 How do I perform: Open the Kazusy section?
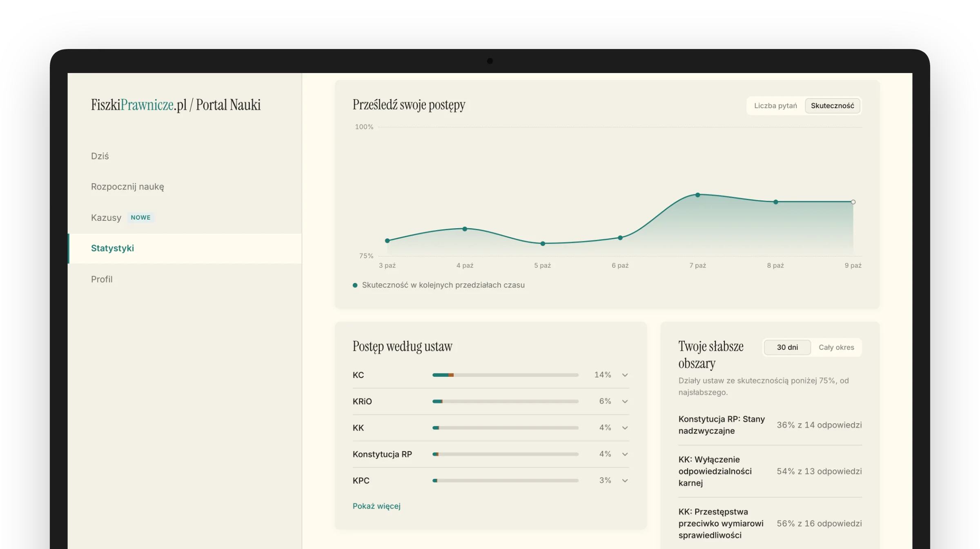[106, 218]
